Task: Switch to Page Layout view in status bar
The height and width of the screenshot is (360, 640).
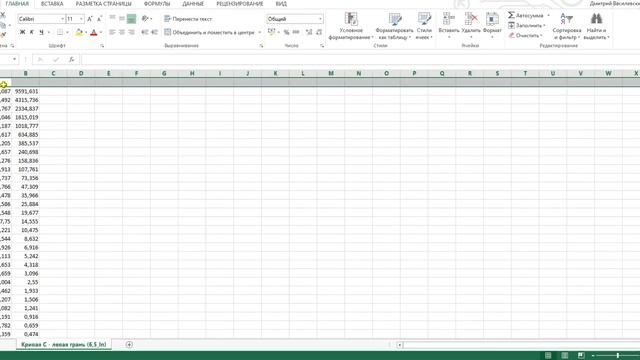Action: (564, 356)
